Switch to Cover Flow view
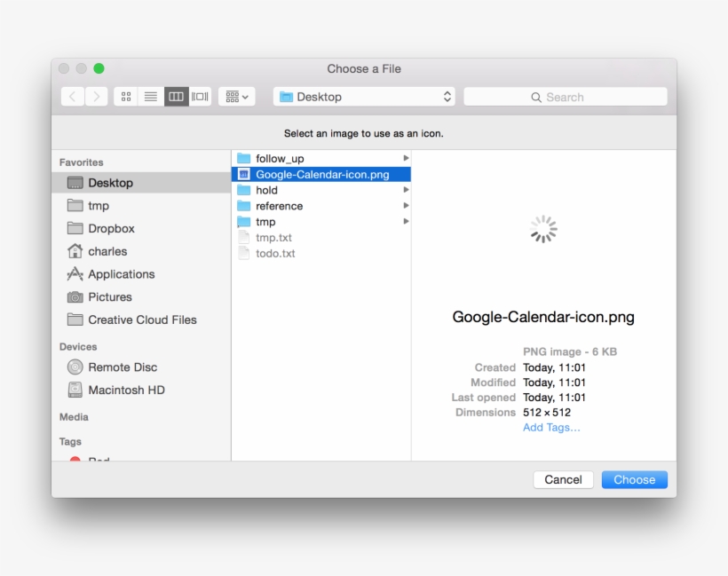Screen dimensions: 728x576 (x=200, y=97)
